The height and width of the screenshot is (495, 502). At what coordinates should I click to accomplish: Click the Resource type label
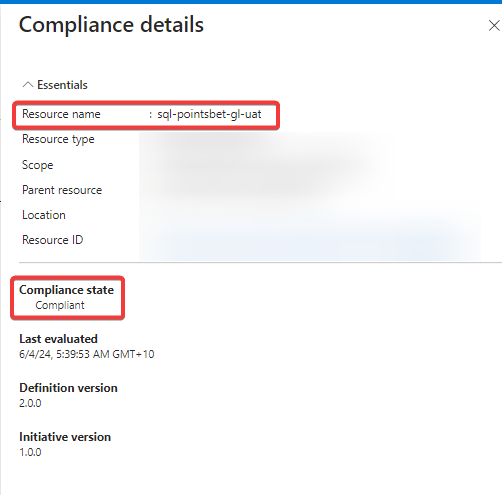click(x=58, y=139)
